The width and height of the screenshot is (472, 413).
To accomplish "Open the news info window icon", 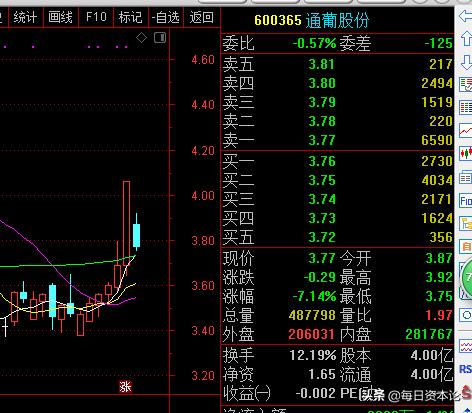I will tap(466, 177).
